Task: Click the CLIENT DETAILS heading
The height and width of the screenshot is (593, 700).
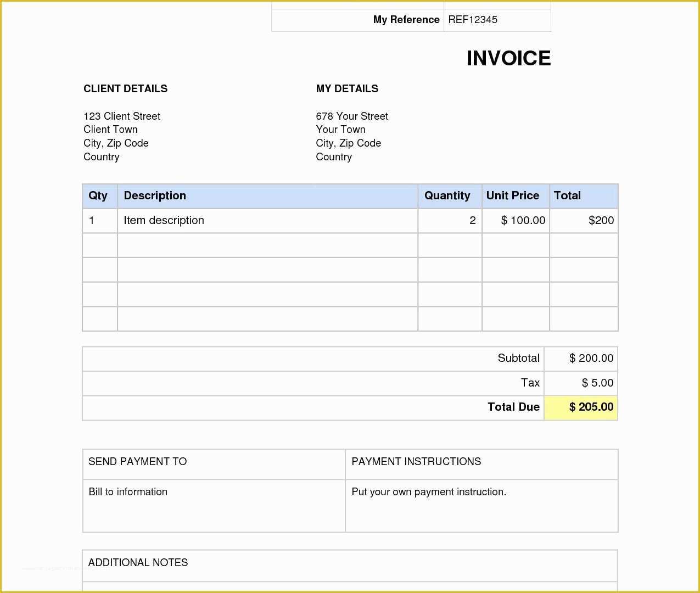Action: [125, 89]
